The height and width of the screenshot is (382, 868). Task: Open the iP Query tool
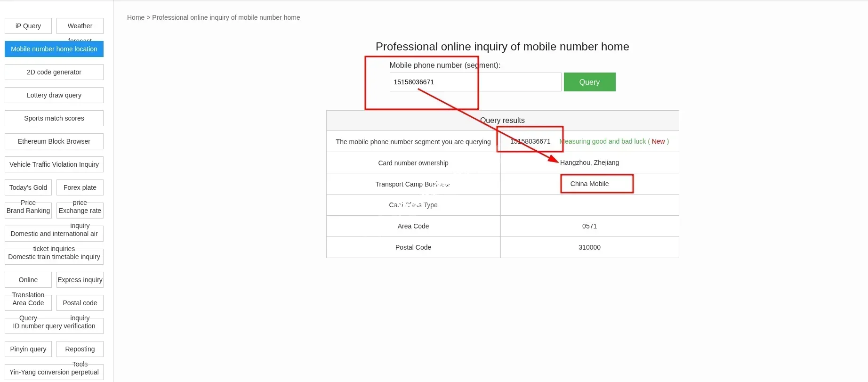(x=28, y=26)
